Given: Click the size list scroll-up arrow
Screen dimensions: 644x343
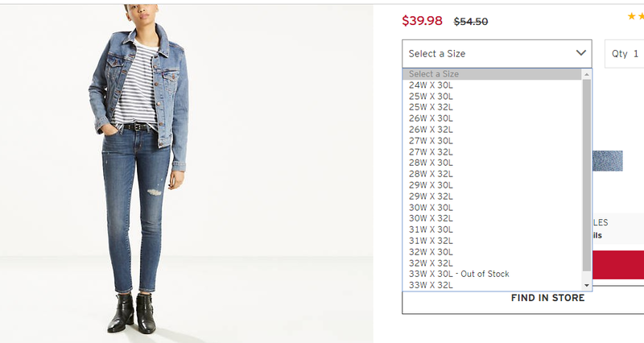Looking at the screenshot, I should (586, 74).
